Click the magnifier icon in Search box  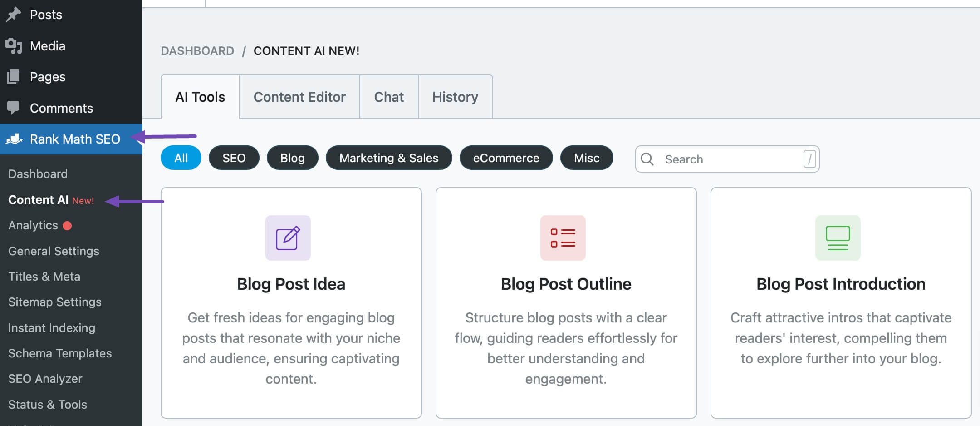pyautogui.click(x=647, y=159)
